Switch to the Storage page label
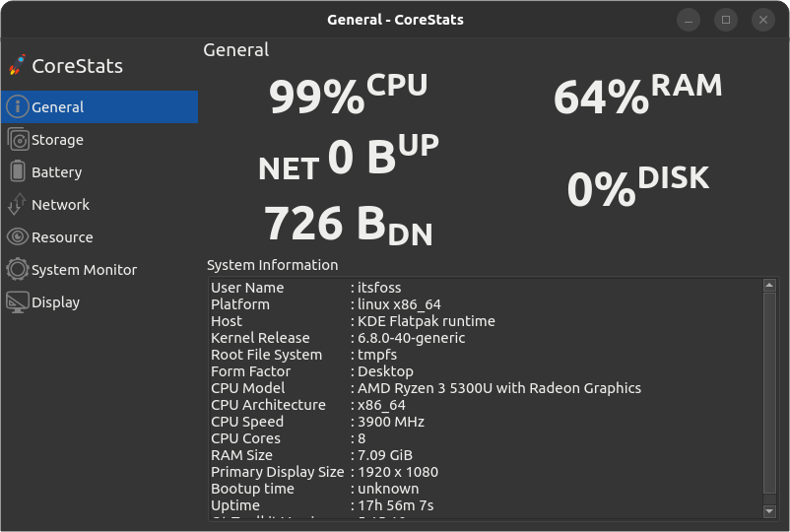This screenshot has height=532, width=790. [57, 140]
